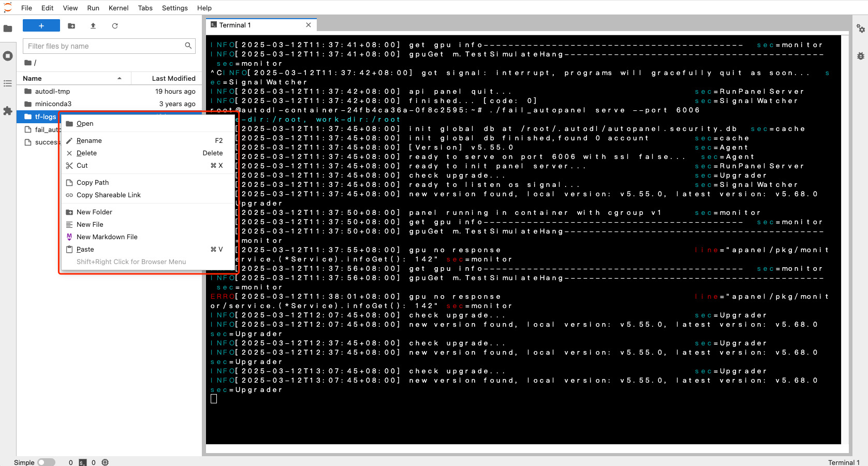The image size is (868, 466).
Task: Sort files by Name column
Action: tap(73, 78)
